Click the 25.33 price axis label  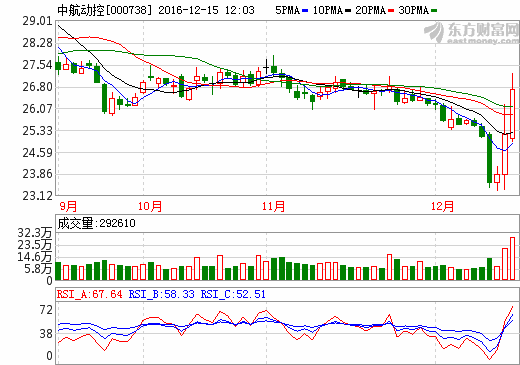[x=38, y=131]
